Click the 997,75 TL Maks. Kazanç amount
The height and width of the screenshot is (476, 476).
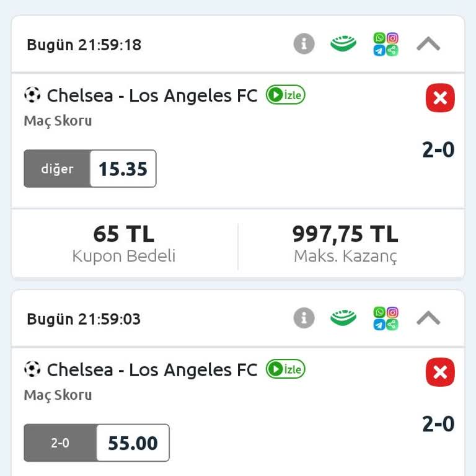click(x=345, y=234)
